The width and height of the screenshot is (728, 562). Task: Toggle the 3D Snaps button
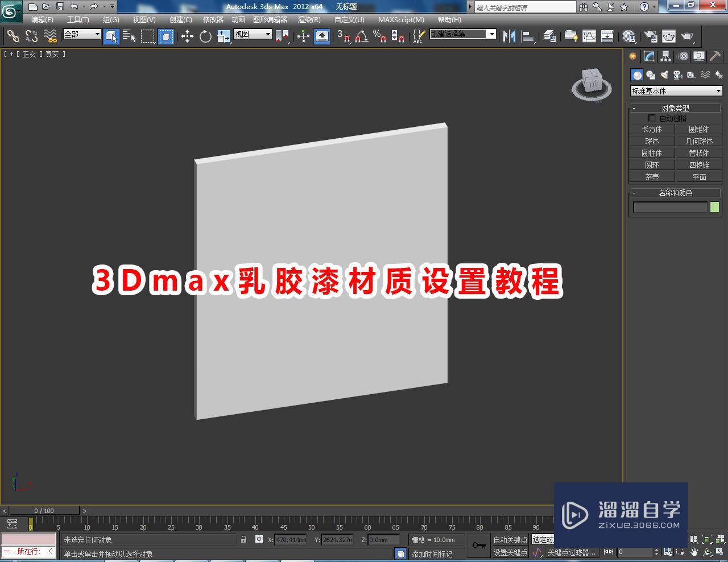344,36
